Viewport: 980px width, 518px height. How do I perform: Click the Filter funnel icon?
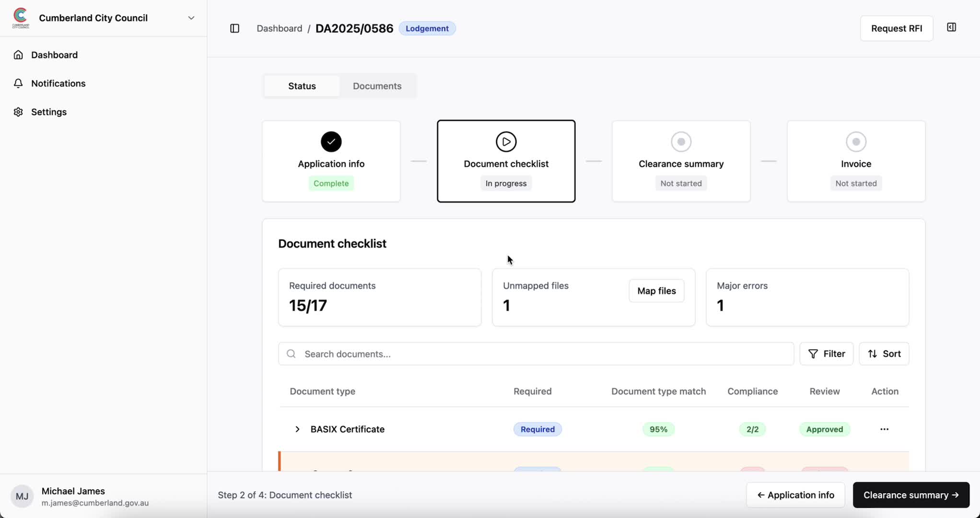pyautogui.click(x=813, y=354)
